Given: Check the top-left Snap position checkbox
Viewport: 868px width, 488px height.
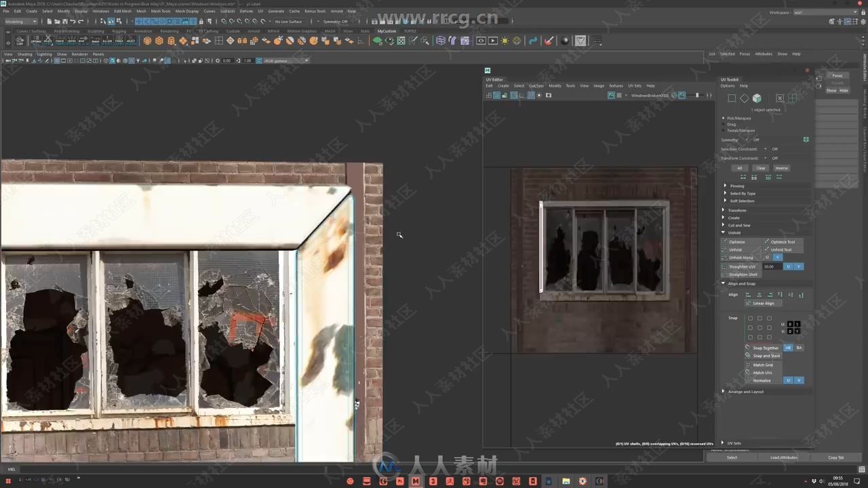Looking at the screenshot, I should tap(750, 318).
